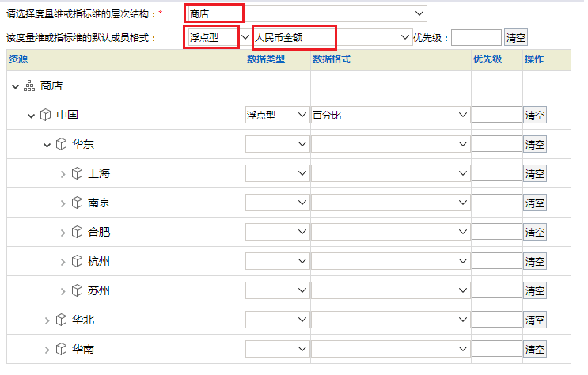Collapse the 华东 tree node
588x375 pixels.
47,145
